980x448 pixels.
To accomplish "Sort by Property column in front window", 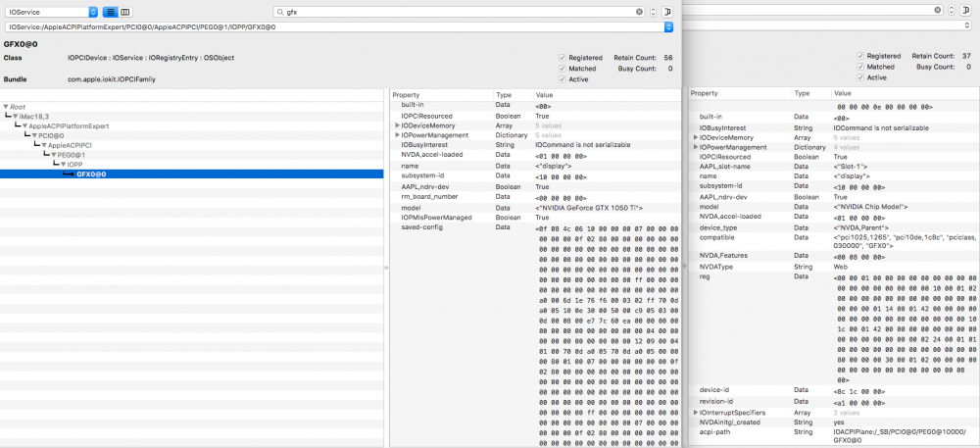I will click(441, 95).
